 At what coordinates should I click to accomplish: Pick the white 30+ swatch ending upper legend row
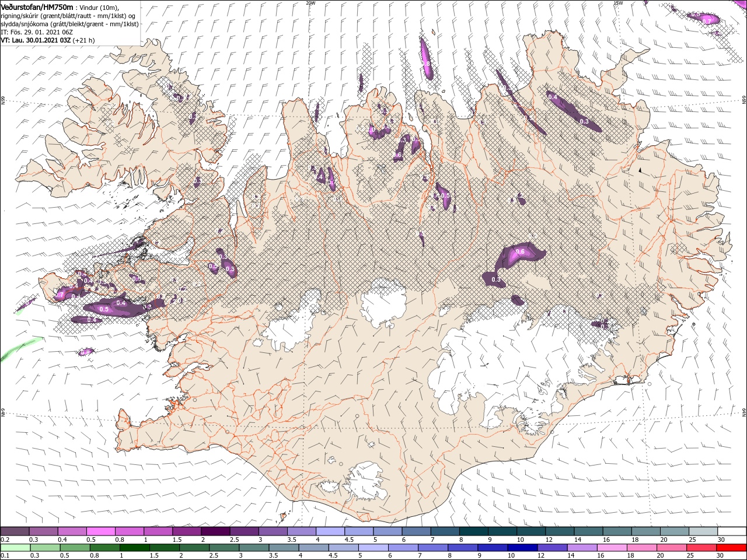(732, 531)
